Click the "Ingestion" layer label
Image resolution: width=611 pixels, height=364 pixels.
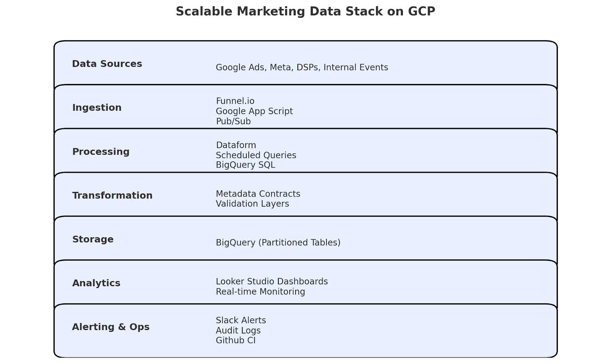coord(97,108)
